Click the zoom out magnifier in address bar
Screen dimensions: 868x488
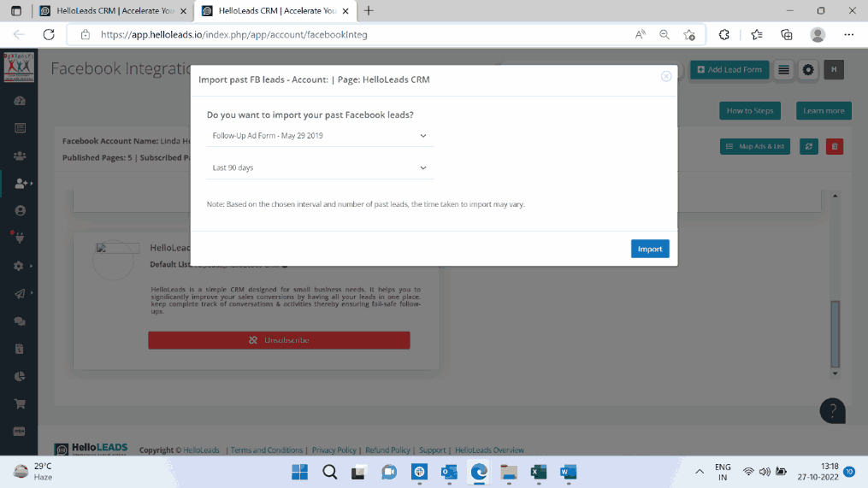[x=664, y=34]
